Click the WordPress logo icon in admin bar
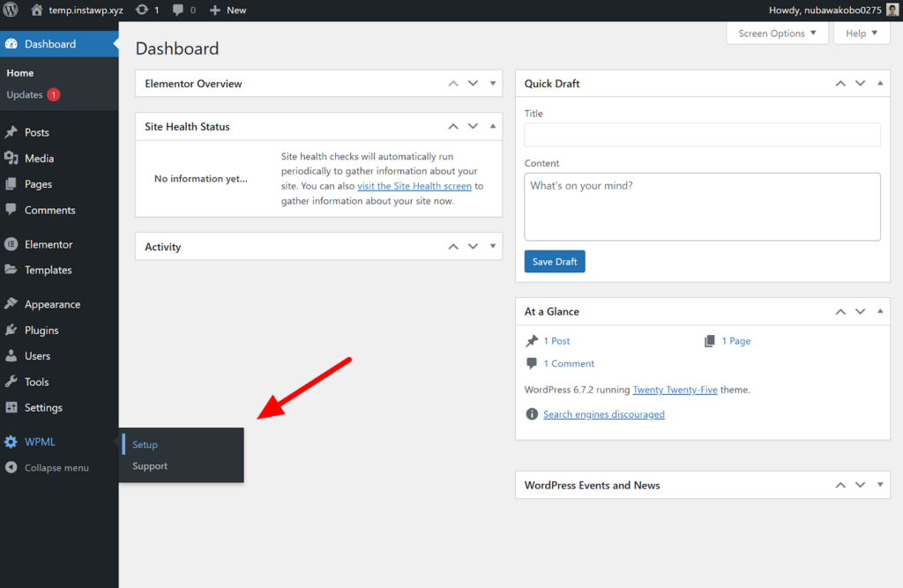The width and height of the screenshot is (903, 588). click(x=11, y=10)
